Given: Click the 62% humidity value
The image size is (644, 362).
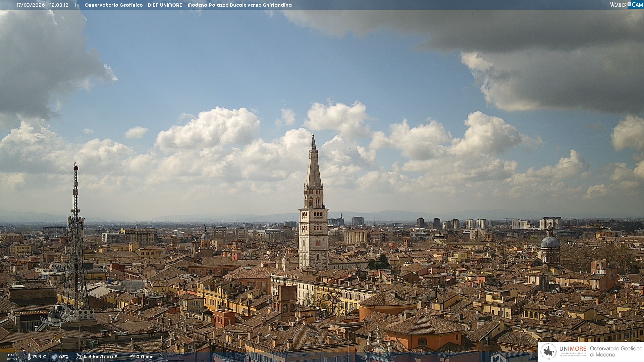Looking at the screenshot, I should pos(64,357).
